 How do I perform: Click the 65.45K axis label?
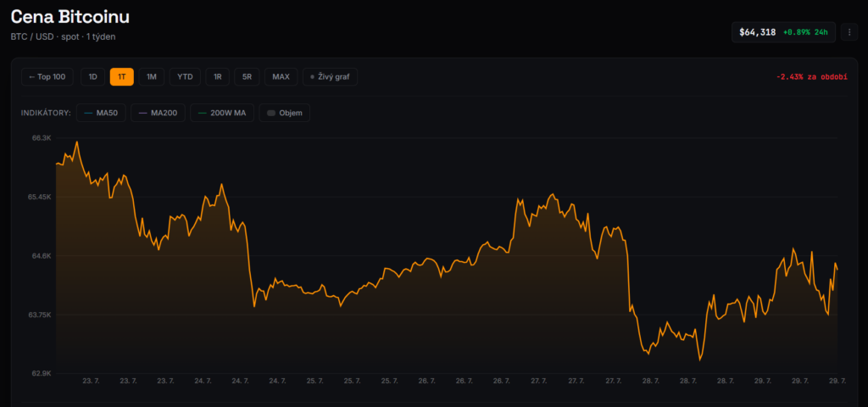point(40,197)
